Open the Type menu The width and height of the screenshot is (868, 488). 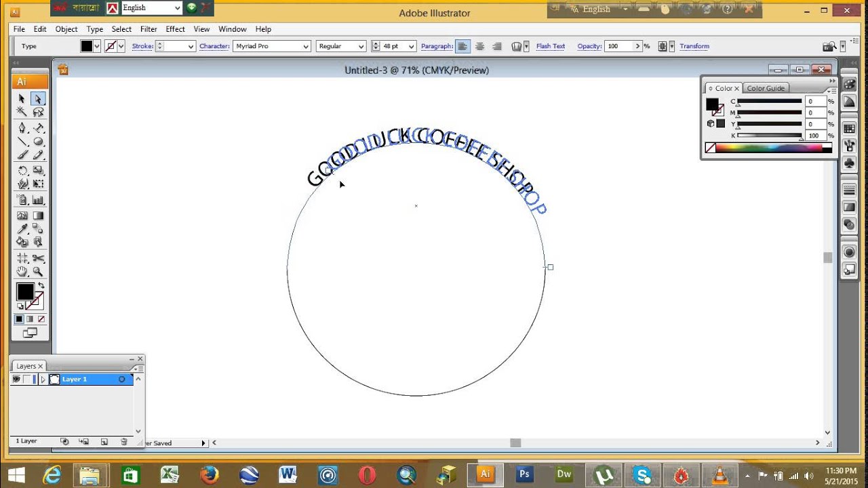point(95,29)
